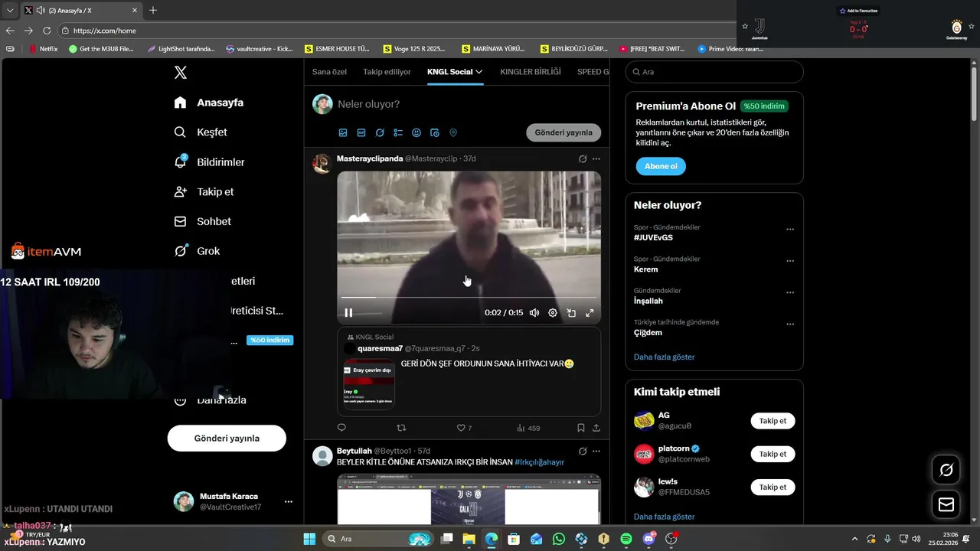Open options for İnşallah trend
This screenshot has height=551, width=980.
pos(790,293)
